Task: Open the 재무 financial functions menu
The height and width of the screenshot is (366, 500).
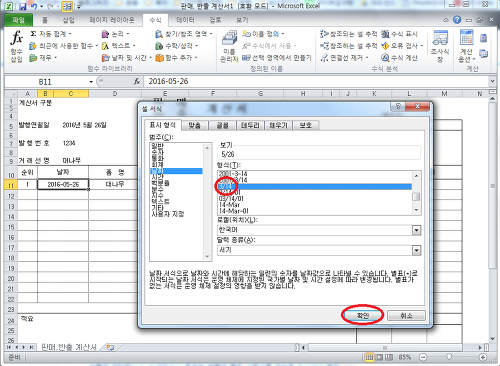Action: click(43, 58)
